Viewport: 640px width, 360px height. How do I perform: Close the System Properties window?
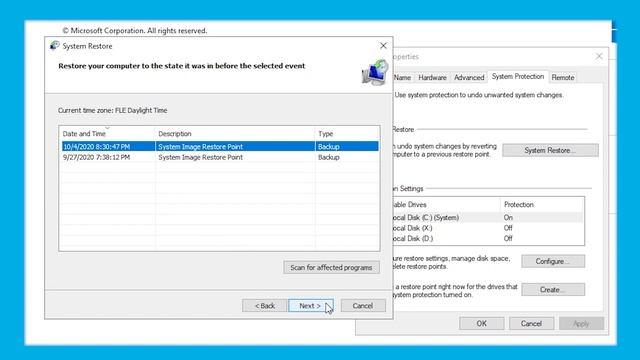coord(599,56)
